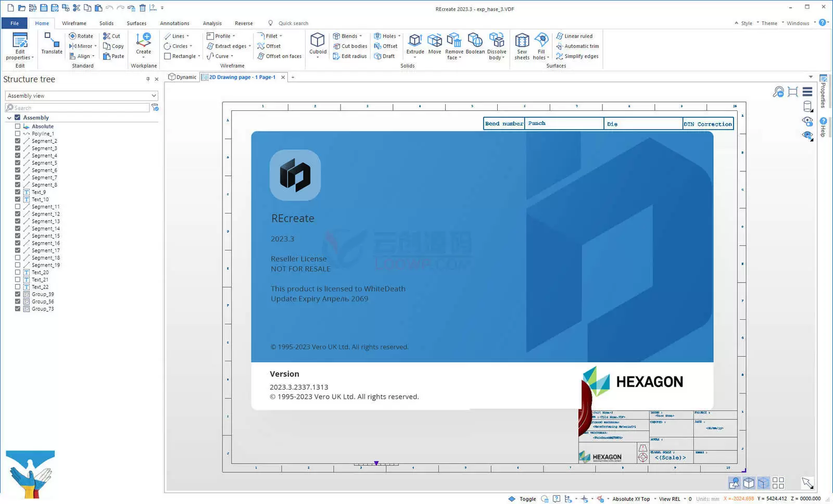Open the Theme menu
Screen dimensions: 833x504
[x=769, y=23]
